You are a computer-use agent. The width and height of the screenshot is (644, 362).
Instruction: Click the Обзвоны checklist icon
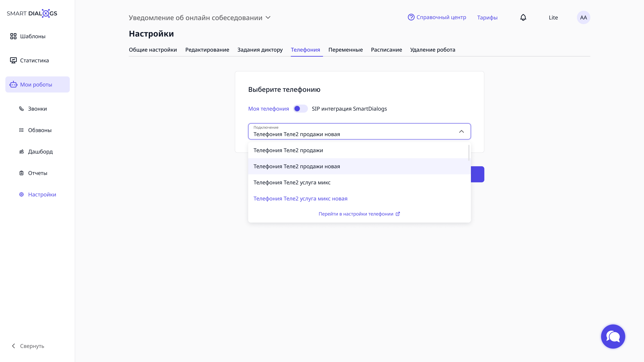21,130
